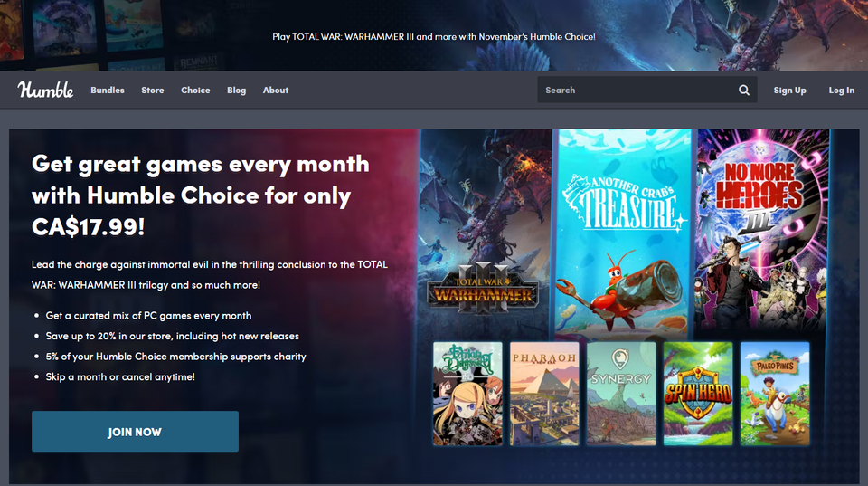Click the Humble logo
Image resolution: width=868 pixels, height=486 pixels.
(45, 90)
